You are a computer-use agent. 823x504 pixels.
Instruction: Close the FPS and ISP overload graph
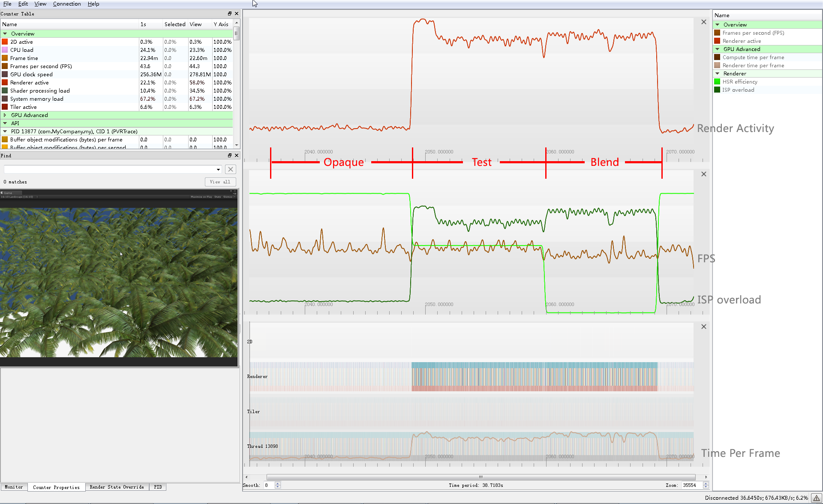click(703, 174)
